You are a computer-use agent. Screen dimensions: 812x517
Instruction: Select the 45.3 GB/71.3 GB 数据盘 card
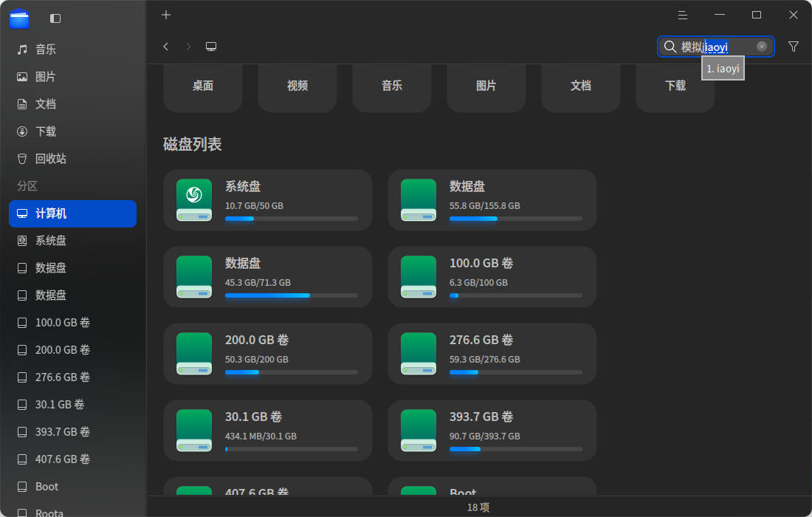coord(268,277)
